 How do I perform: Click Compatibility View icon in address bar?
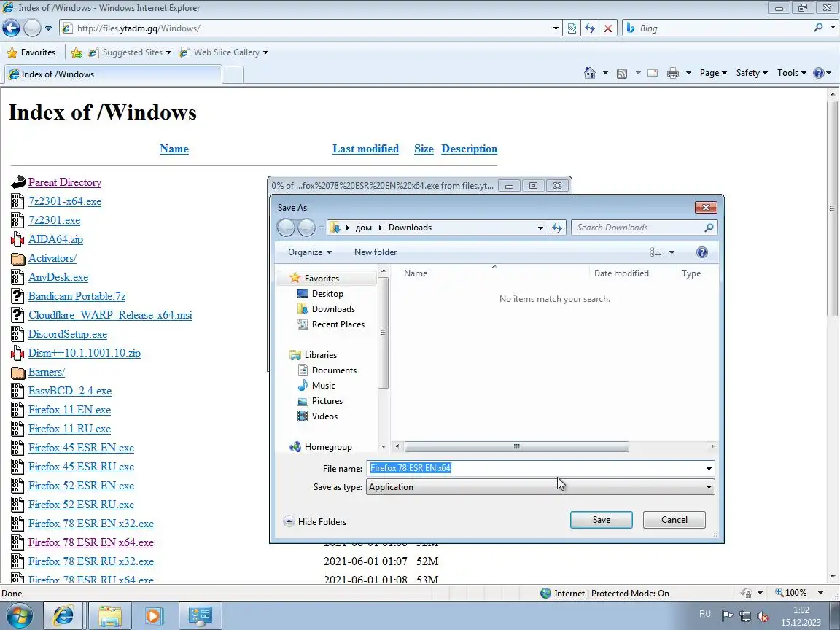(x=572, y=28)
